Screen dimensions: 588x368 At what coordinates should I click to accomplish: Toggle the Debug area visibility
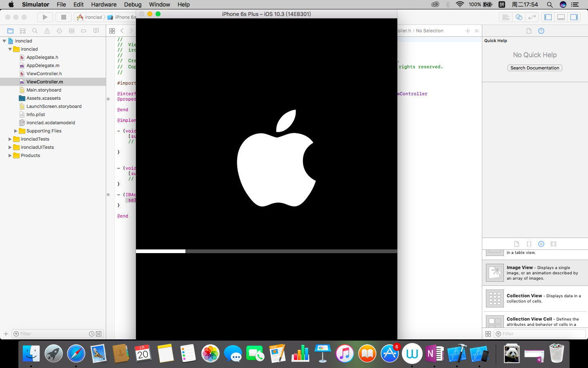pos(561,17)
